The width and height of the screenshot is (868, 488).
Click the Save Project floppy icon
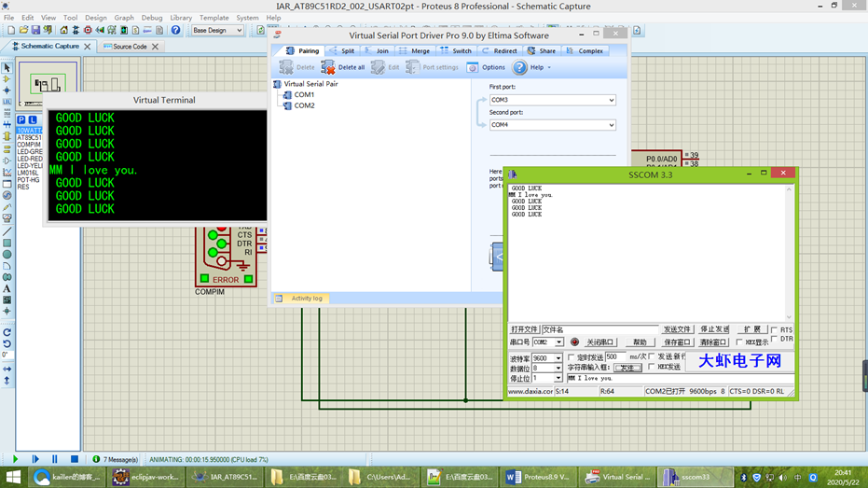pyautogui.click(x=35, y=30)
